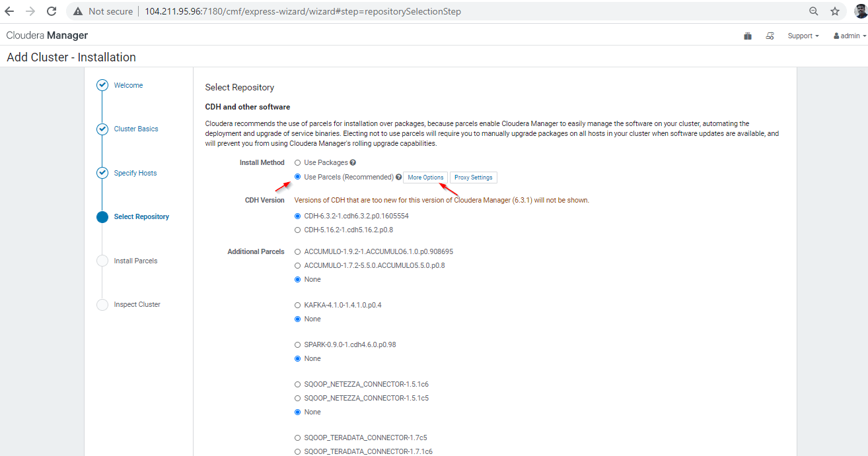This screenshot has height=456, width=868.
Task: Click the More Options button
Action: (x=425, y=178)
